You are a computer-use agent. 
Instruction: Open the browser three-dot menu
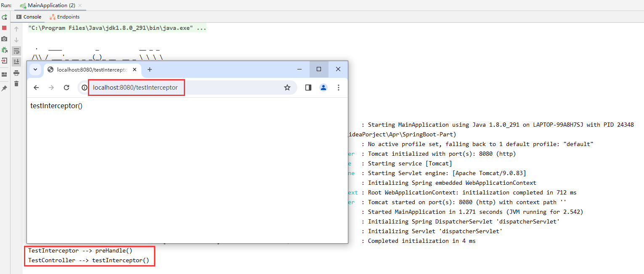(339, 88)
